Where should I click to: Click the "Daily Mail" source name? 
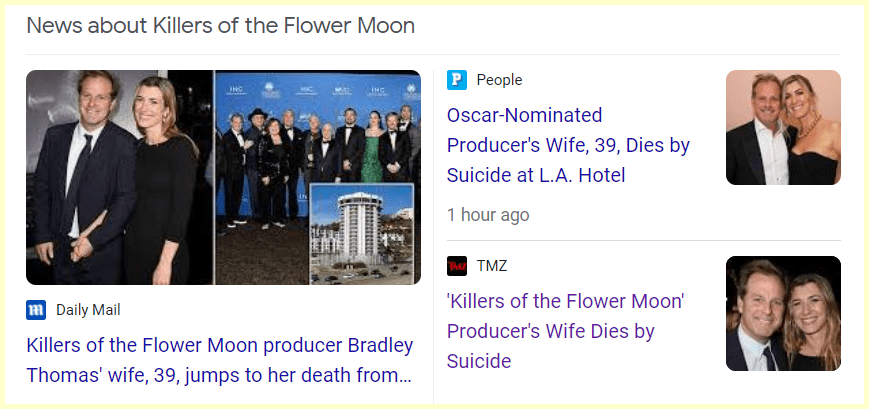[88, 310]
